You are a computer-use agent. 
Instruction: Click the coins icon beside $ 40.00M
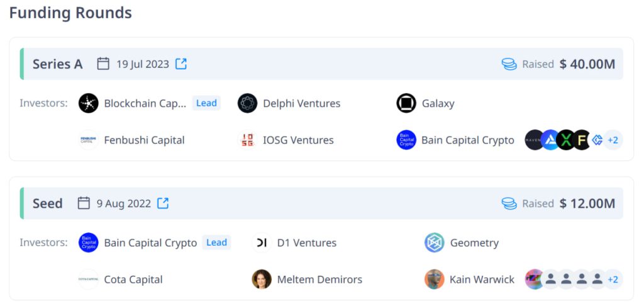click(509, 64)
